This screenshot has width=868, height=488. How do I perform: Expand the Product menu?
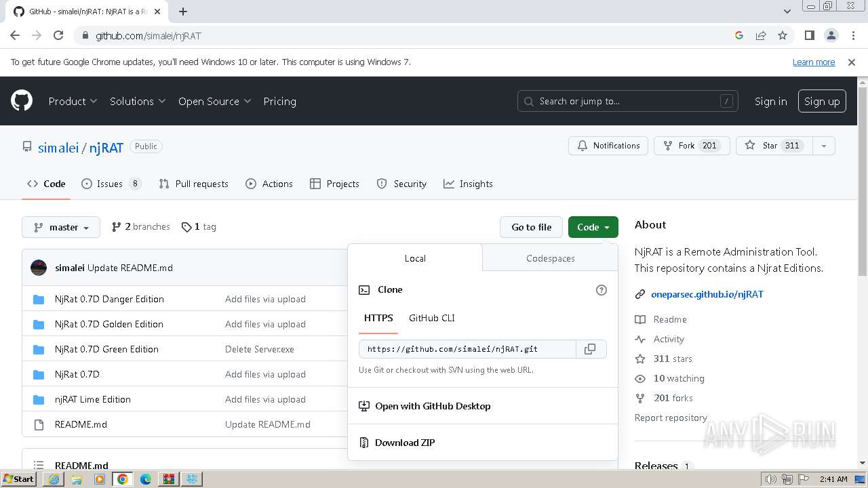(x=73, y=101)
